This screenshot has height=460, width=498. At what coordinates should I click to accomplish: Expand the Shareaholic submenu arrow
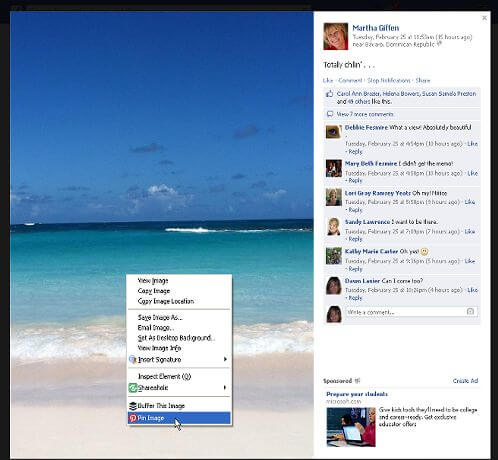click(x=225, y=388)
